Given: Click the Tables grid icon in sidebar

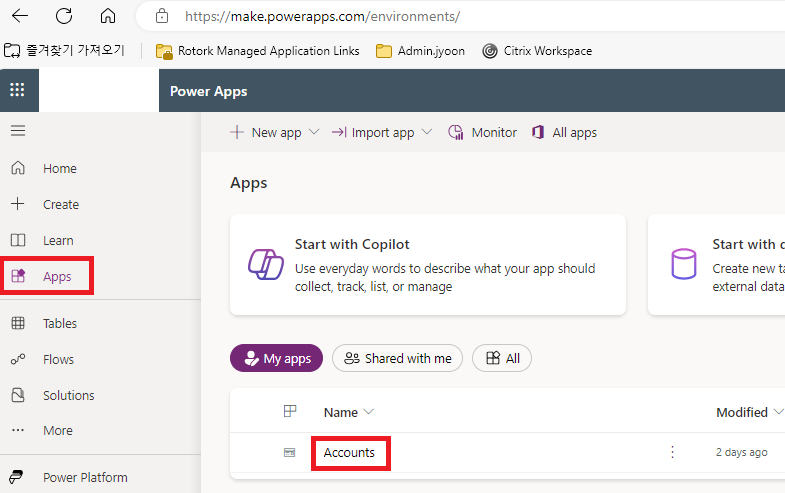Looking at the screenshot, I should click(x=18, y=323).
